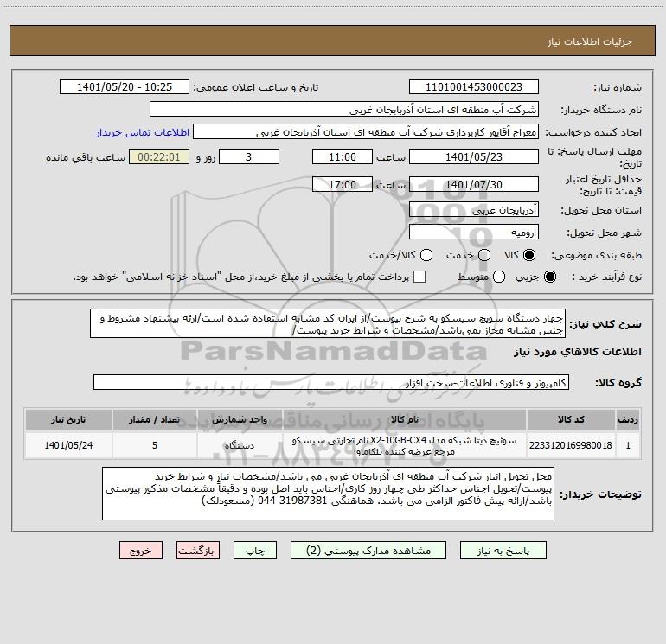The width and height of the screenshot is (666, 644).
Task: Select the متوسط purchase type radio
Action: 499,277
